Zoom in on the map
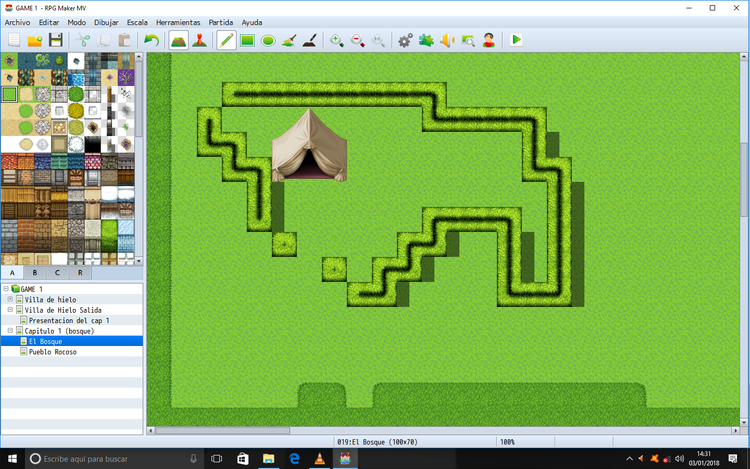The width and height of the screenshot is (750, 469). point(337,40)
